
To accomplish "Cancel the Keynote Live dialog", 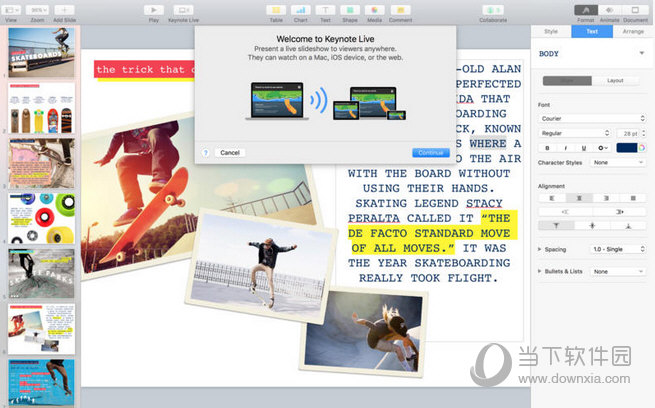I will (x=230, y=152).
